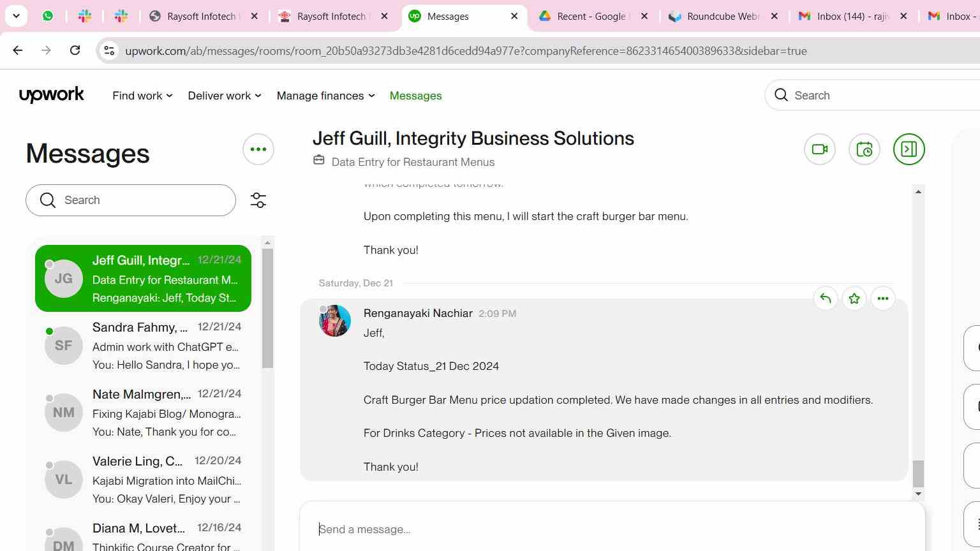Click VL avatar for Valerie Ling
Viewport: 980px width, 551px height.
[x=63, y=480]
